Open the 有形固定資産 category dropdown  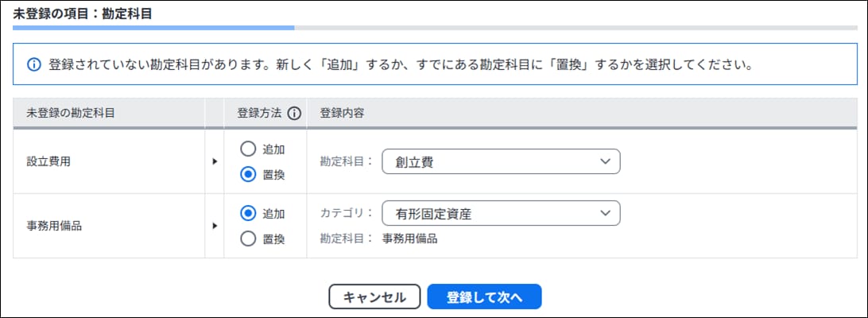point(501,213)
